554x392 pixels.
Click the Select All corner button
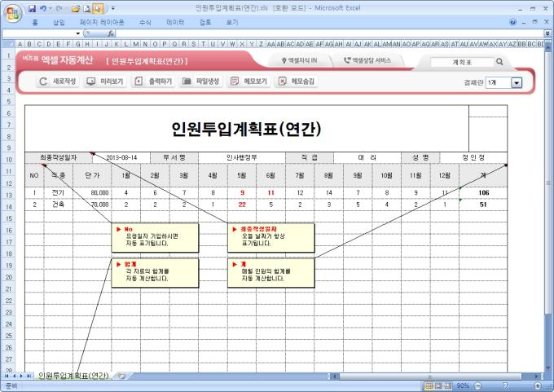(x=8, y=44)
